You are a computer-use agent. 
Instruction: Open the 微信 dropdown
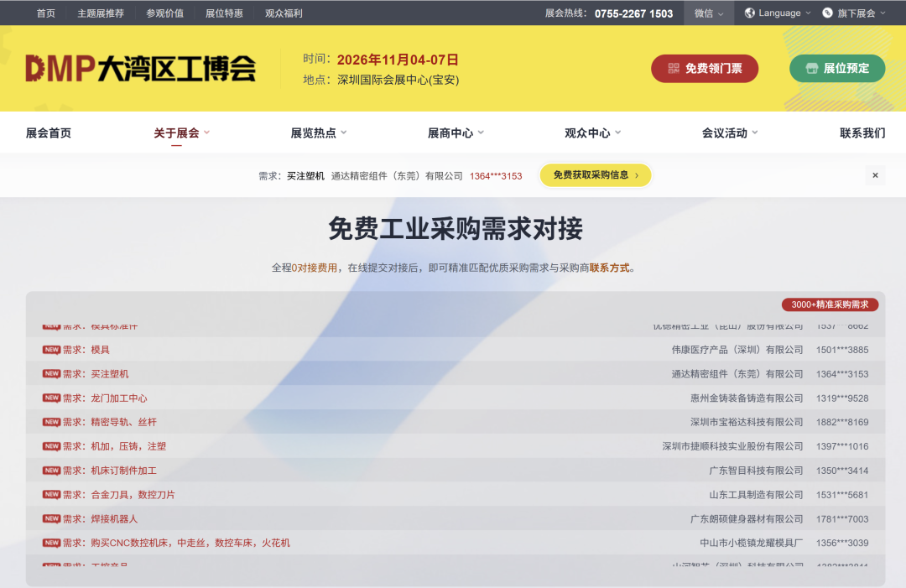708,13
